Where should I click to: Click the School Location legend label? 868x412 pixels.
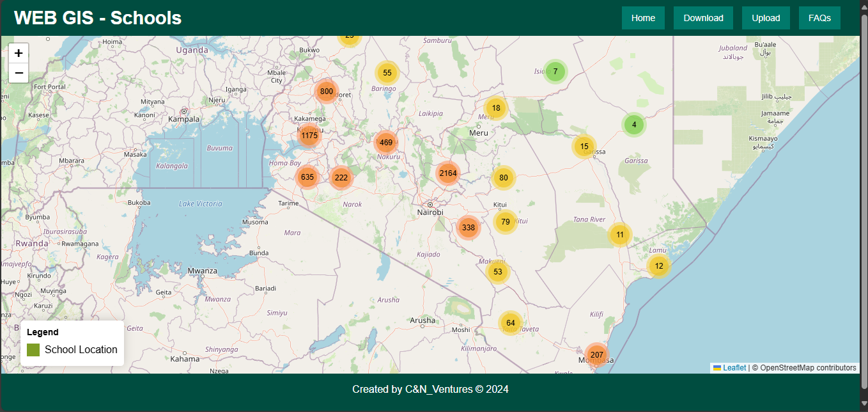[81, 350]
